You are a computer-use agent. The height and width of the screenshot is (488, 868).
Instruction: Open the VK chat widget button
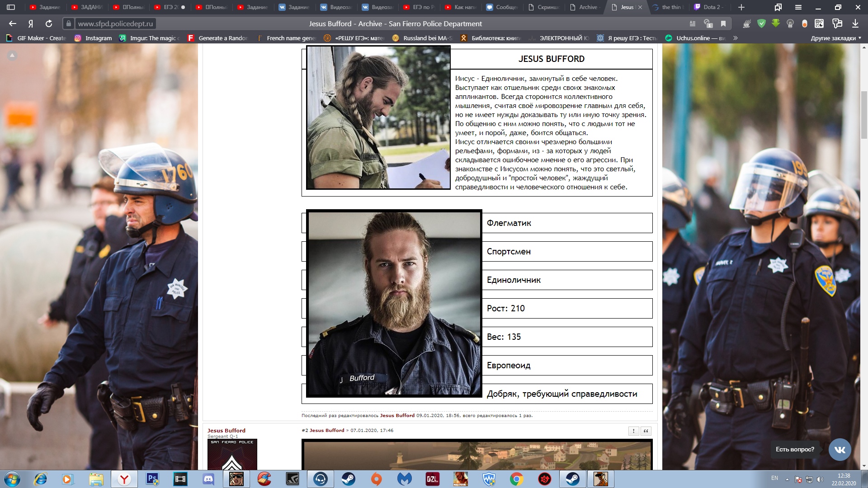(x=840, y=449)
